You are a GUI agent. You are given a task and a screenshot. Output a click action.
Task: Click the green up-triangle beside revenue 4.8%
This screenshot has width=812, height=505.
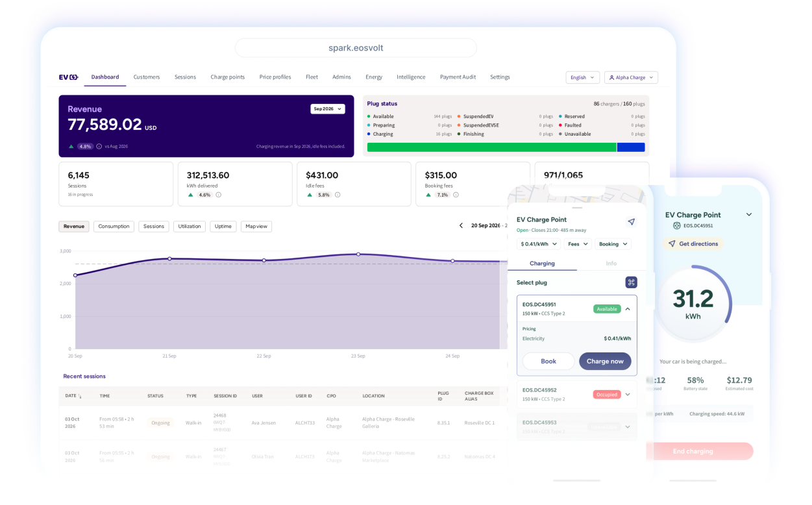click(x=71, y=147)
